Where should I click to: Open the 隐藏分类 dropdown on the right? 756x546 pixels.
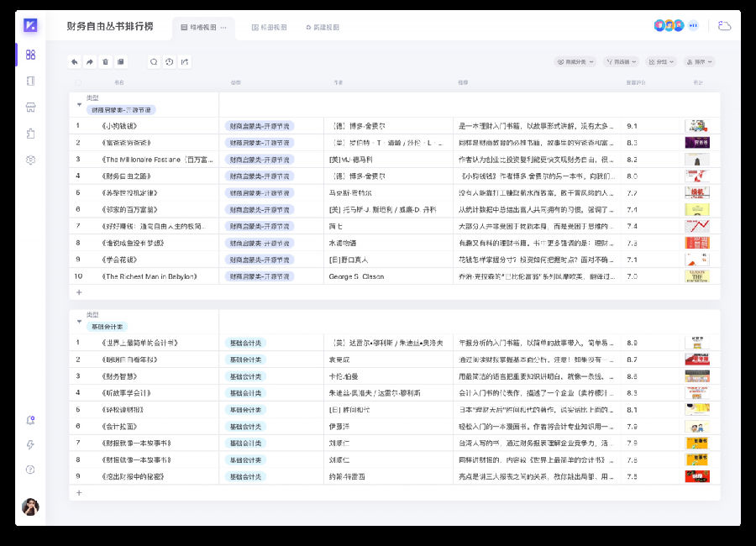click(575, 62)
